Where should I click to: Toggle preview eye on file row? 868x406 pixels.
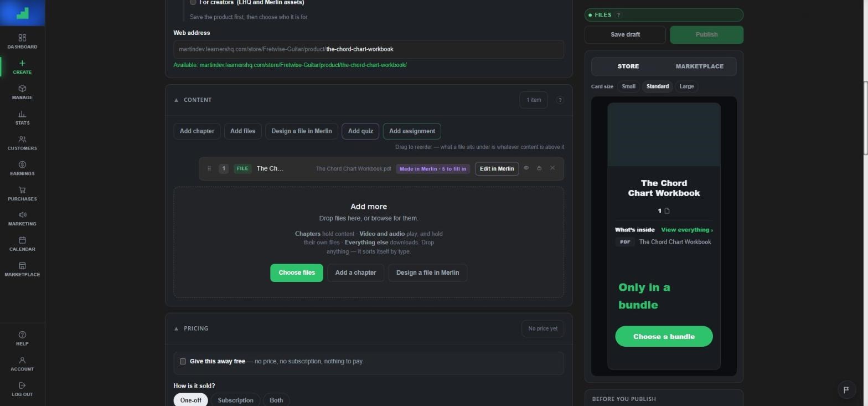tap(526, 168)
